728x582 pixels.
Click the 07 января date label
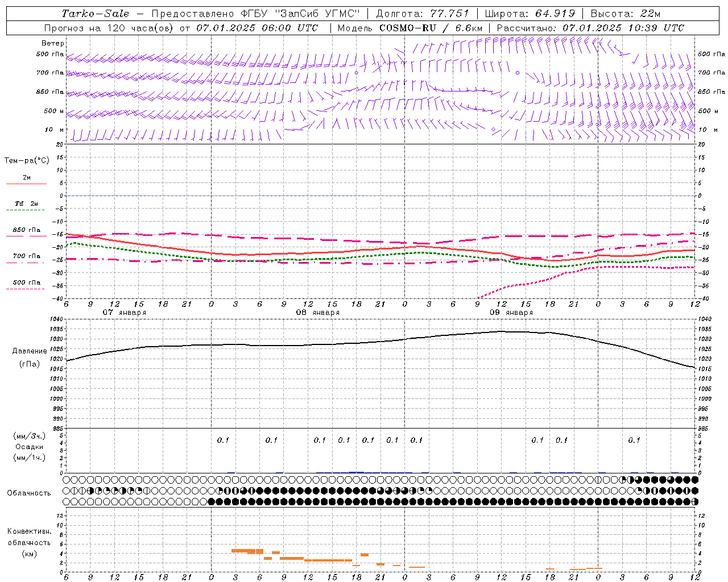pyautogui.click(x=124, y=313)
